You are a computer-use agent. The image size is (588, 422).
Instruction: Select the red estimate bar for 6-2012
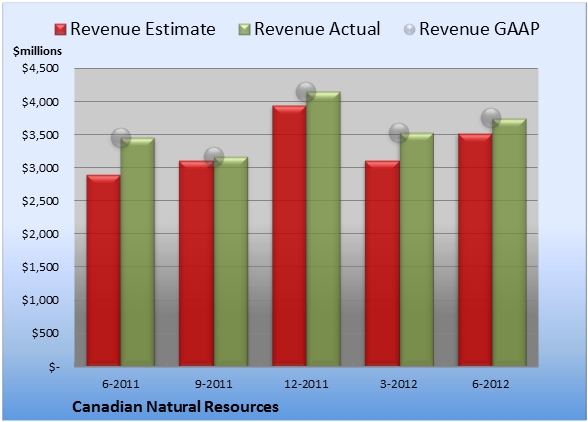pos(475,250)
